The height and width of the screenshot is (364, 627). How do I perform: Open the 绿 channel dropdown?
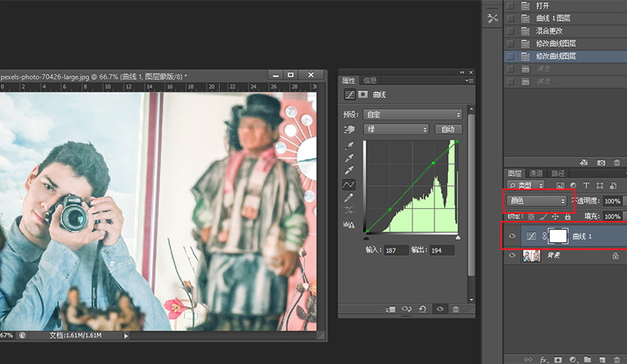[x=396, y=129]
